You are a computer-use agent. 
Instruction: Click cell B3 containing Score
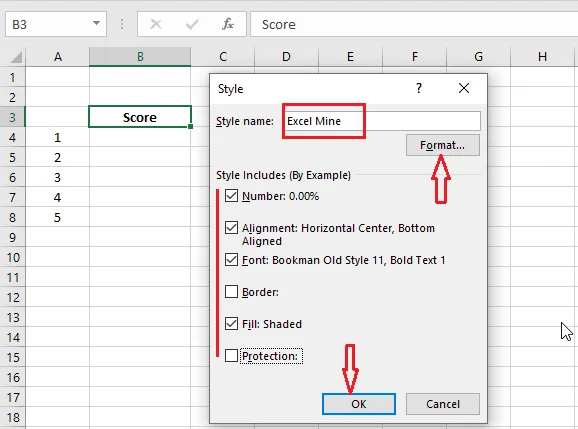[x=140, y=117]
